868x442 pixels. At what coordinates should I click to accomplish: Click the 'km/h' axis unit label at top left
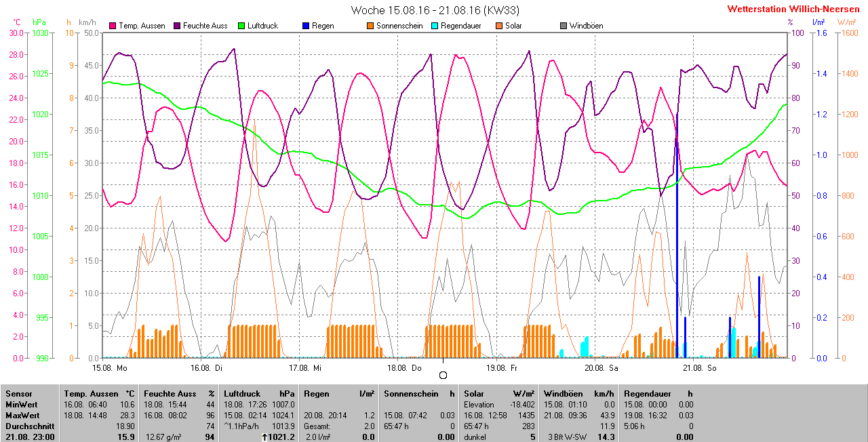tap(87, 22)
